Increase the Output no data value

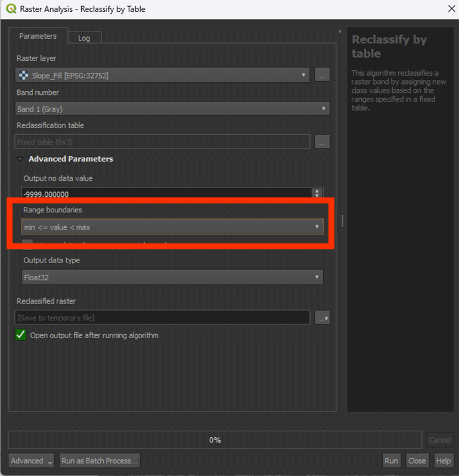(317, 191)
